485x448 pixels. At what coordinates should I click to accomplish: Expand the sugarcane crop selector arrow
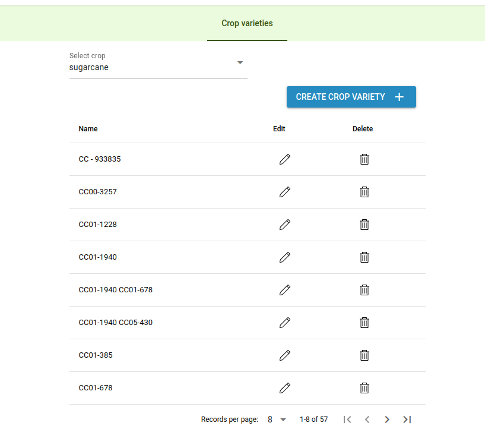[240, 62]
